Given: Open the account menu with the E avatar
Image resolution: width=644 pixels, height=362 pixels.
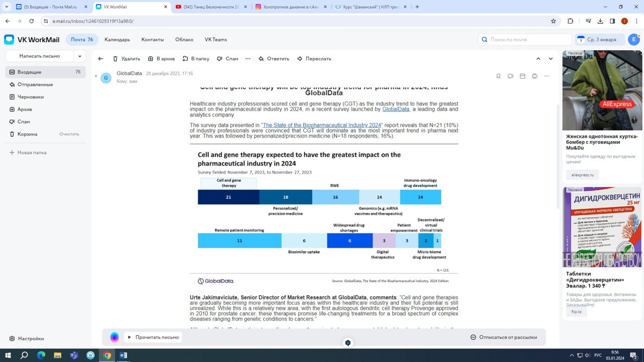Looking at the screenshot, I should coord(634,39).
